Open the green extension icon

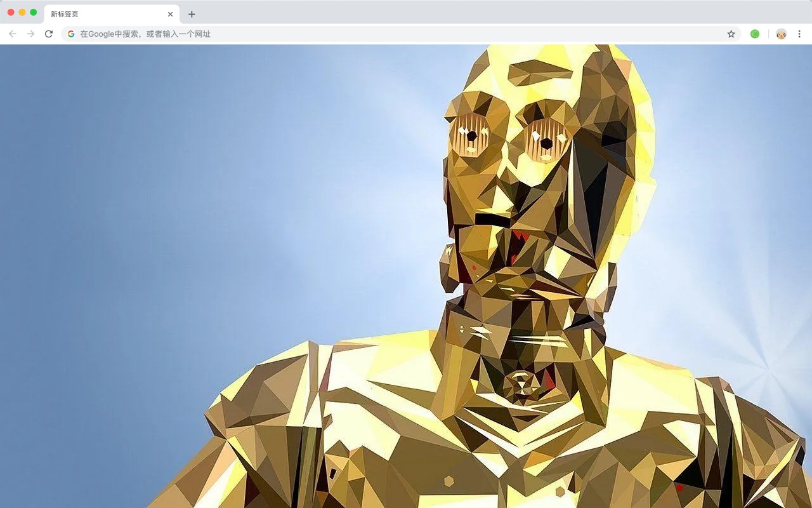[755, 34]
